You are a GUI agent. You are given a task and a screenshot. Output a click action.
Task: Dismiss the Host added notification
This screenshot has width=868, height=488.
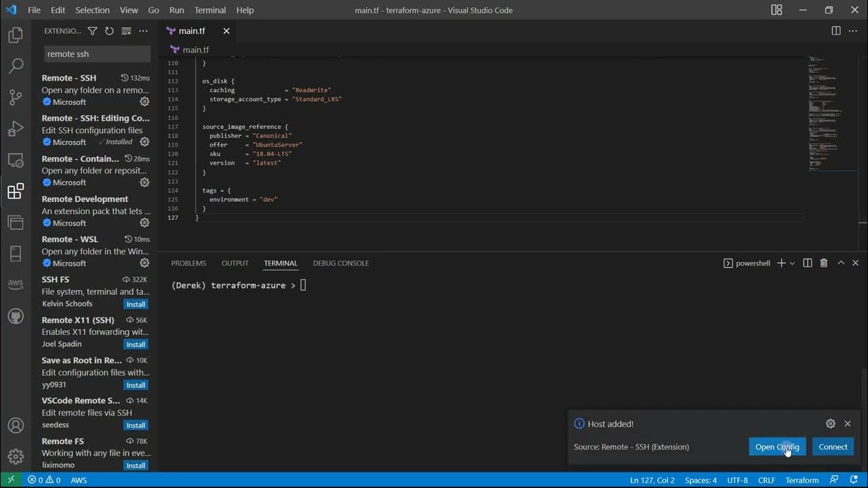[848, 424]
